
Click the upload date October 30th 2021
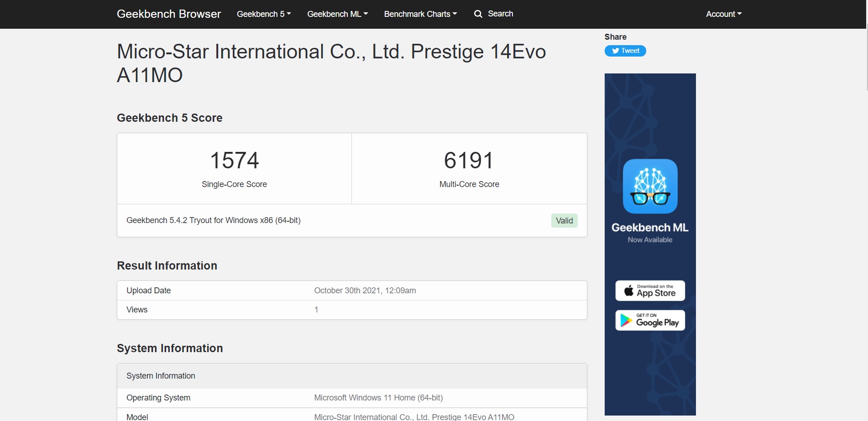click(365, 291)
